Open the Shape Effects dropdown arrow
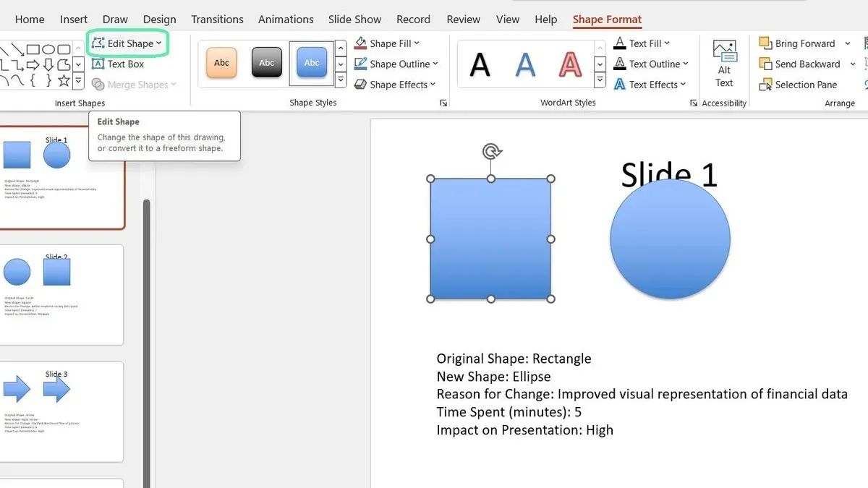This screenshot has height=488, width=868. (433, 85)
